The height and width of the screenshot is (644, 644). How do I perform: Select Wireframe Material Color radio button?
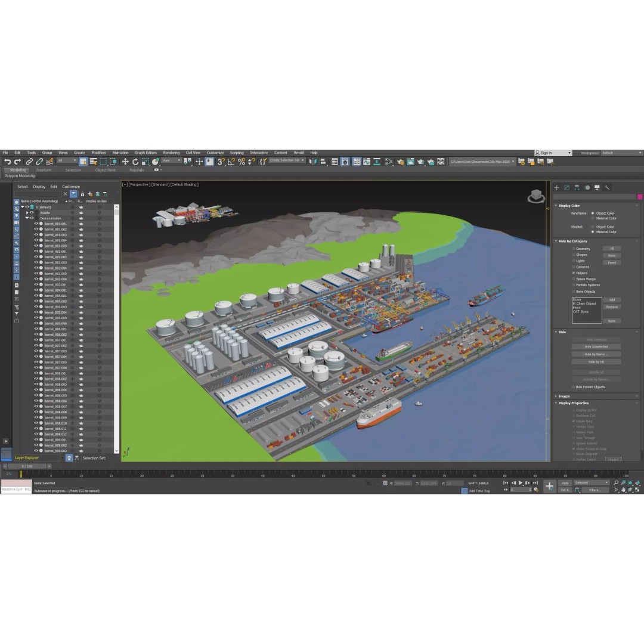[592, 218]
